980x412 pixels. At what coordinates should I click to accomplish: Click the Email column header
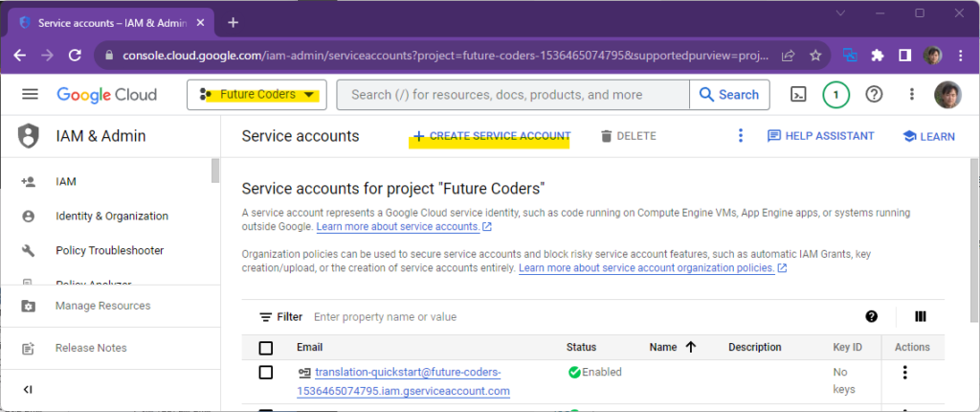point(309,347)
